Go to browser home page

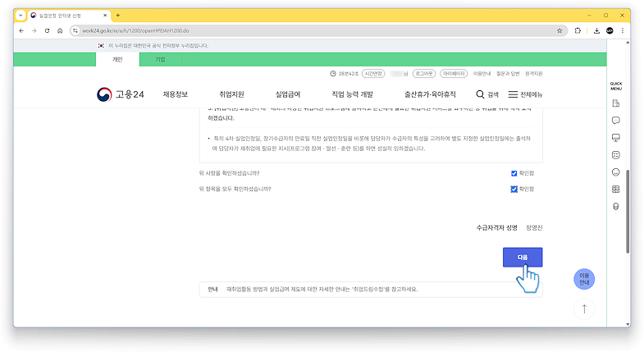point(60,31)
